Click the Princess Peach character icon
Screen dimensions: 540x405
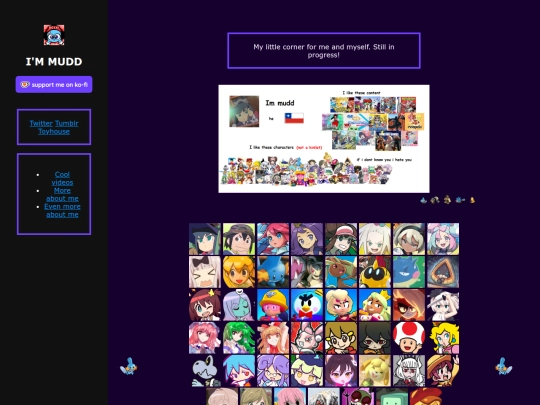443,338
